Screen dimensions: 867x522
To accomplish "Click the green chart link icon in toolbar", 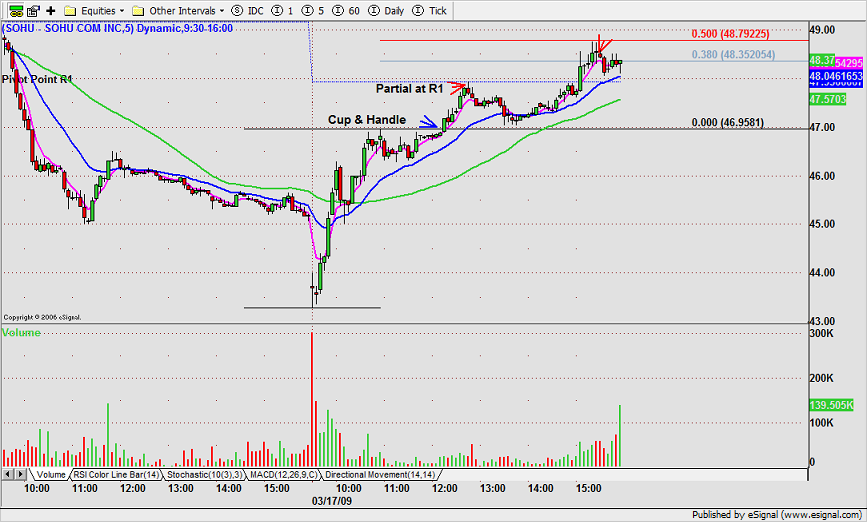I will pos(16,11).
